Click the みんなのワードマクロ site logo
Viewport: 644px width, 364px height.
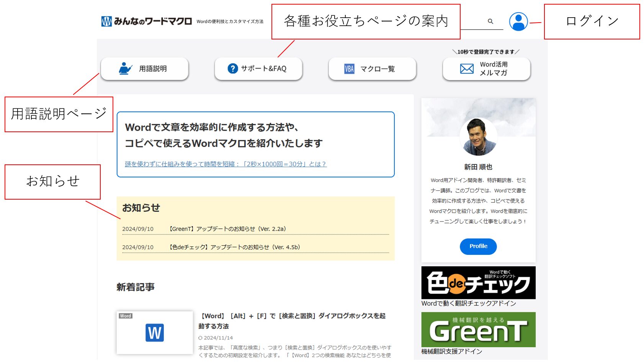(x=147, y=21)
